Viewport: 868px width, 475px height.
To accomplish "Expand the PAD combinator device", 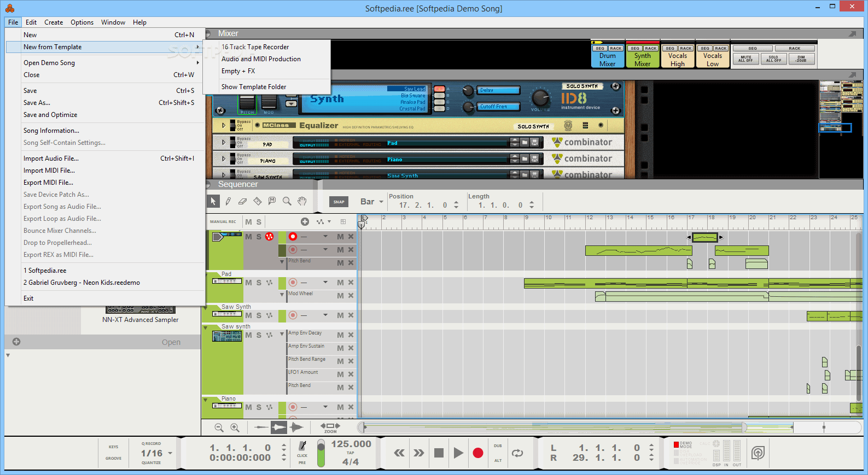I will (x=223, y=142).
